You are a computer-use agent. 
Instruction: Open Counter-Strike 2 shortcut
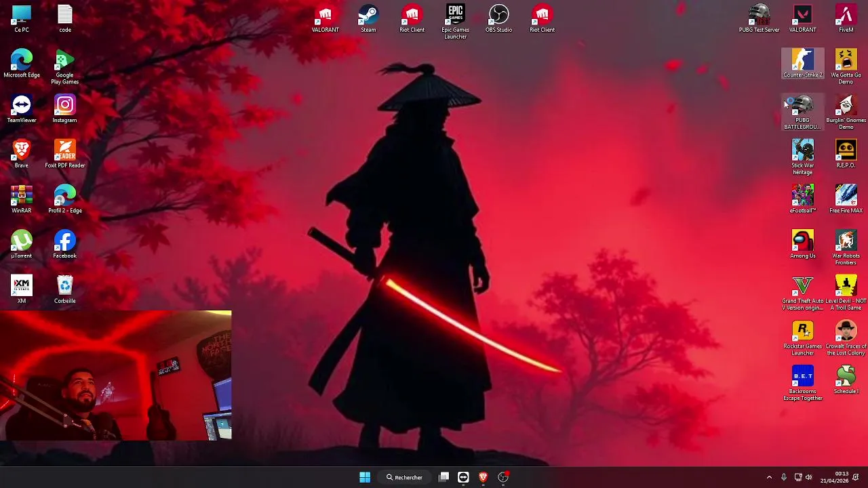point(803,64)
